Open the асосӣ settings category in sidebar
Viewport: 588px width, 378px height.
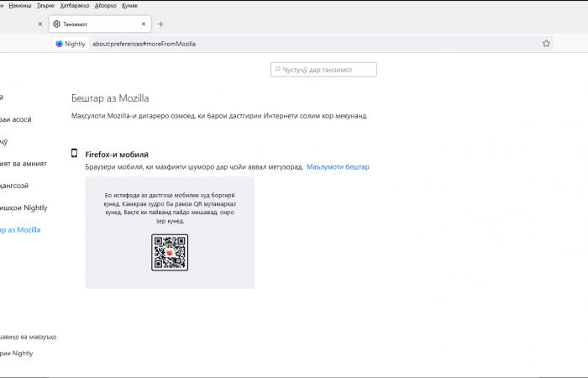(x=16, y=119)
